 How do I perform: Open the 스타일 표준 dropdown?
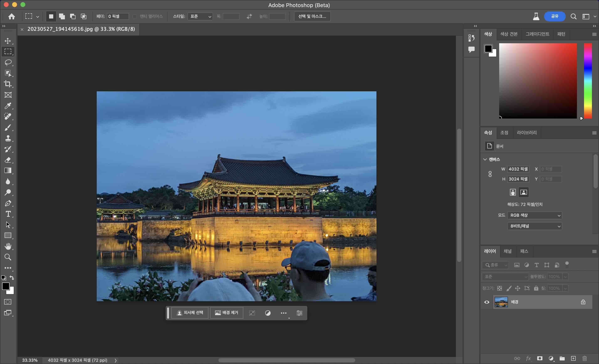pos(200,16)
